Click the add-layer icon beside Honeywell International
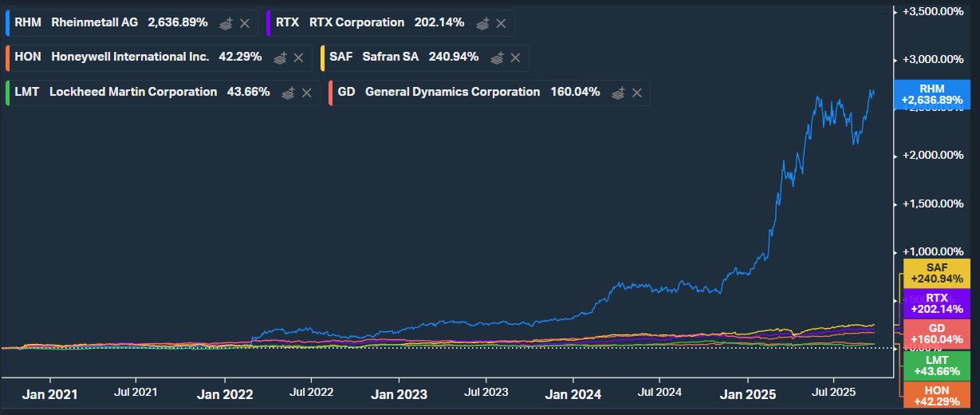 280,57
